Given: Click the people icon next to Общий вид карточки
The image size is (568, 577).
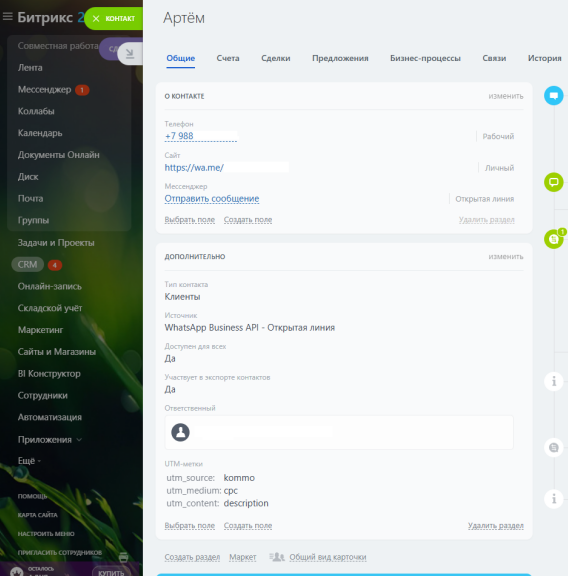Looking at the screenshot, I should point(277,557).
